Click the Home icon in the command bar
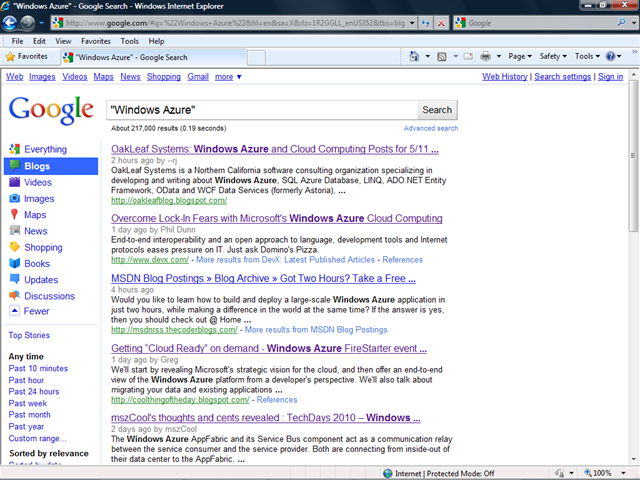The width and height of the screenshot is (640, 480). pyautogui.click(x=414, y=56)
